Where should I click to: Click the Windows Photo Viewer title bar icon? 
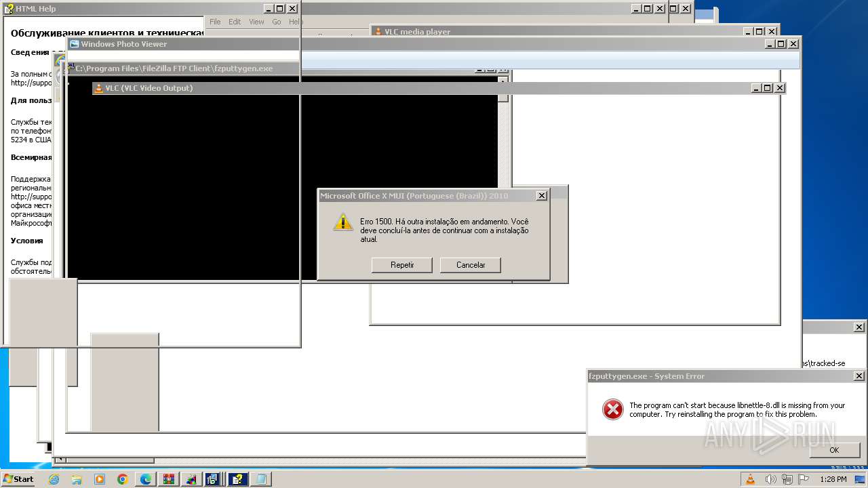point(75,44)
